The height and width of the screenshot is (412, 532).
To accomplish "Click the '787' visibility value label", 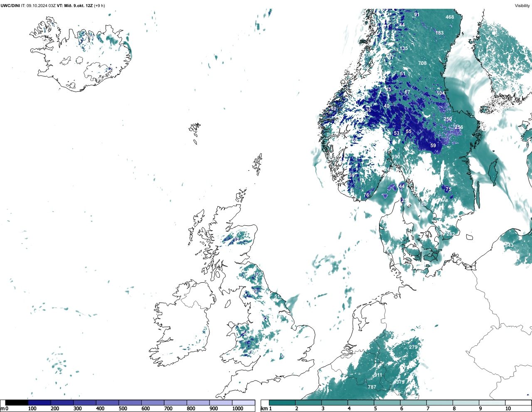I will click(x=372, y=387).
